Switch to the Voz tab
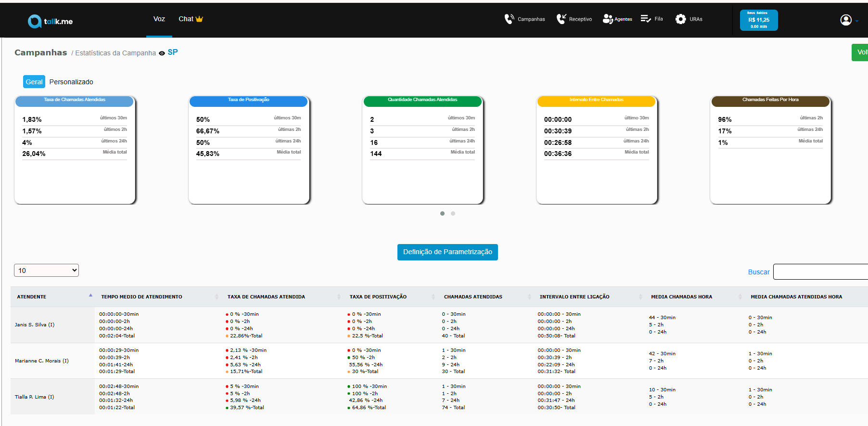868x426 pixels. (159, 19)
